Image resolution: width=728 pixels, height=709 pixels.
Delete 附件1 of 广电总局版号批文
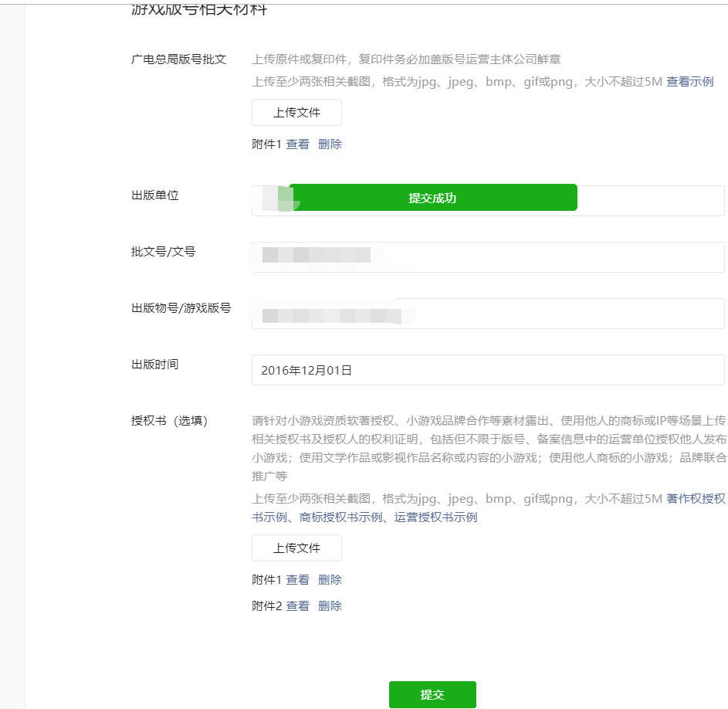[x=330, y=144]
